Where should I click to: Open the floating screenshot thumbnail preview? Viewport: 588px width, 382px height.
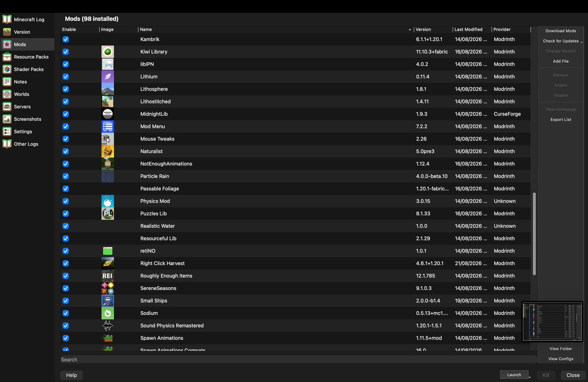552,322
